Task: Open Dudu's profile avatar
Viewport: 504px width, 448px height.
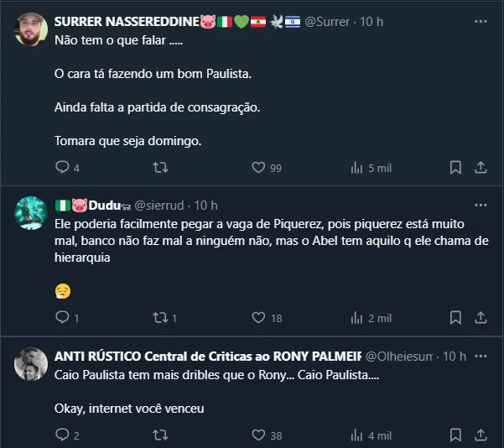Action: (x=31, y=213)
